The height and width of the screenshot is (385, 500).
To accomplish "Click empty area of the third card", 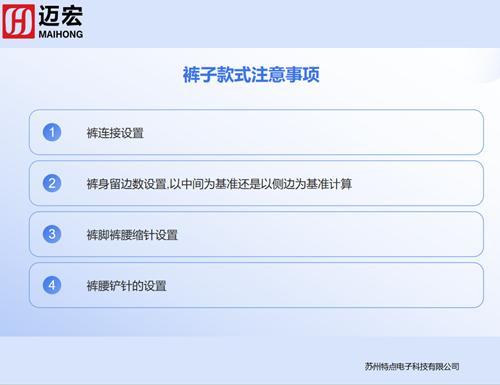I will (x=330, y=234).
